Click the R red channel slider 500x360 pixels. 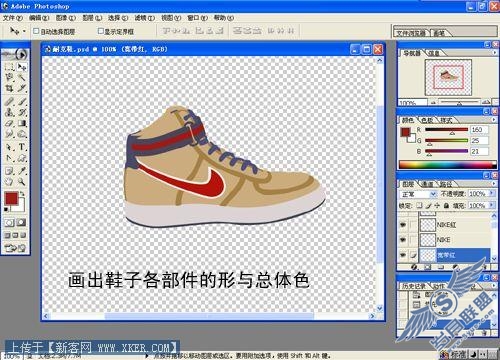pyautogui.click(x=446, y=130)
